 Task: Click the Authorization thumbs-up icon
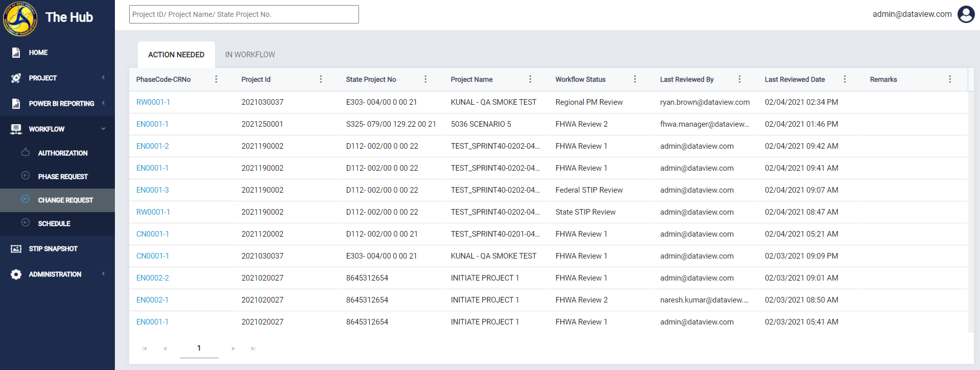tap(26, 152)
